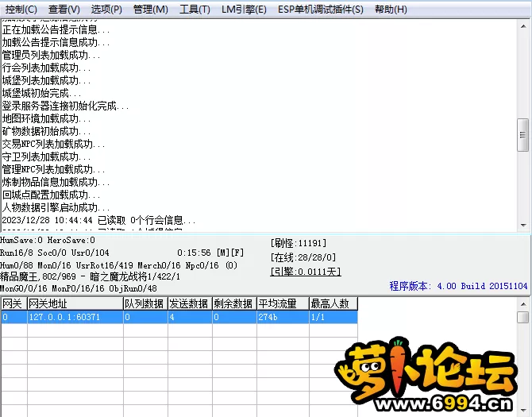
Task: Click log line 2023/12/28 10:44:44 已读取
Action: (98, 220)
